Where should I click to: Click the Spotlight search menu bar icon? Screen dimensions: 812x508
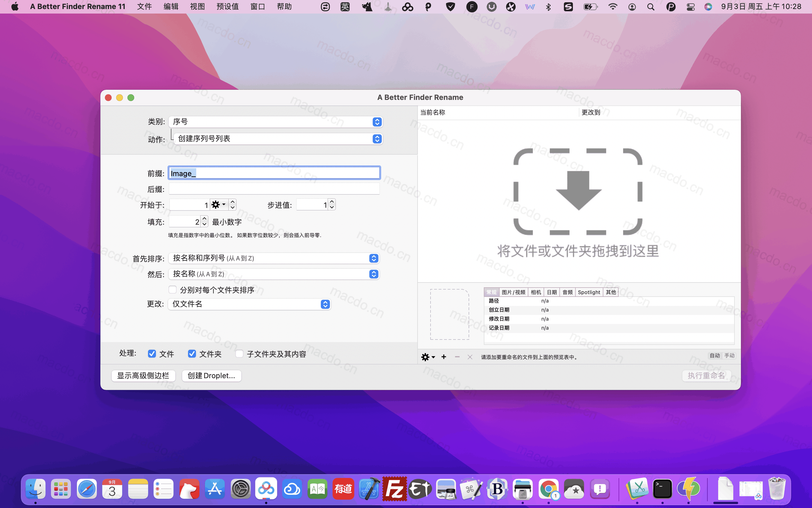651,7
